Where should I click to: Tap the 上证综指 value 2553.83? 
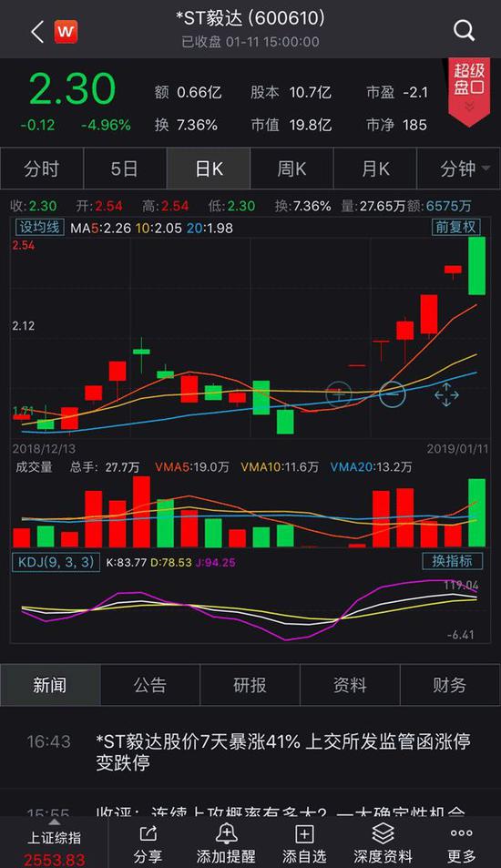point(55,860)
